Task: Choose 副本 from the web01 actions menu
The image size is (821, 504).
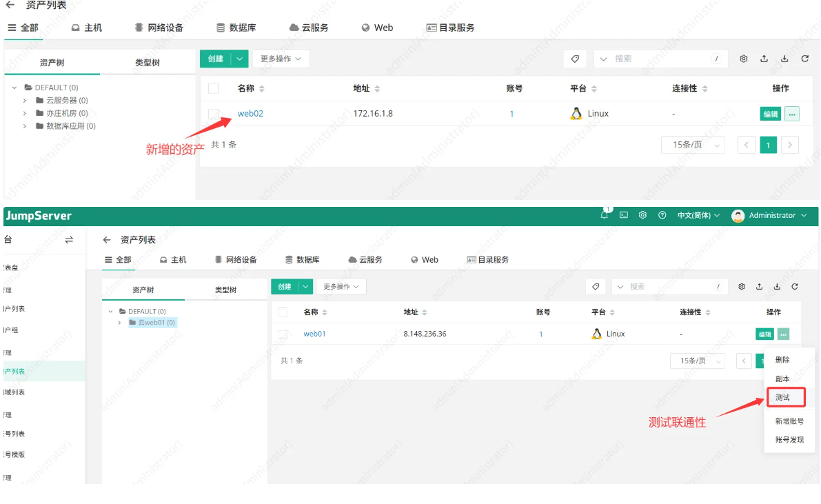Action: tap(782, 379)
